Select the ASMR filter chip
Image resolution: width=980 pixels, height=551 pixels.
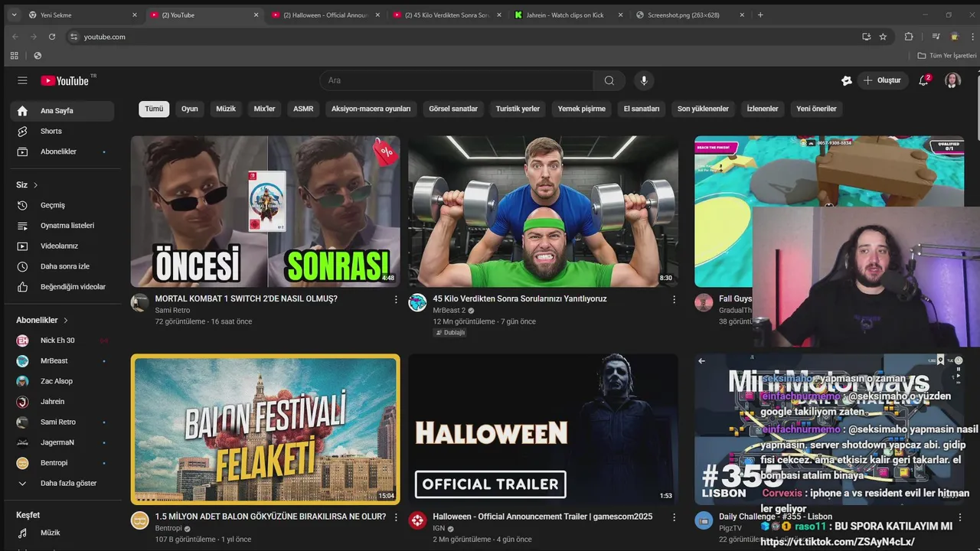[x=303, y=109]
